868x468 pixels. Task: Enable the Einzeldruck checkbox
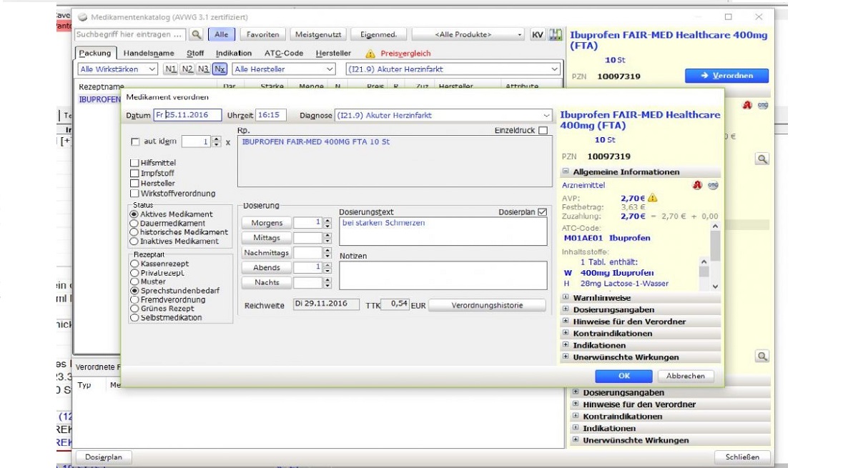[x=543, y=131]
